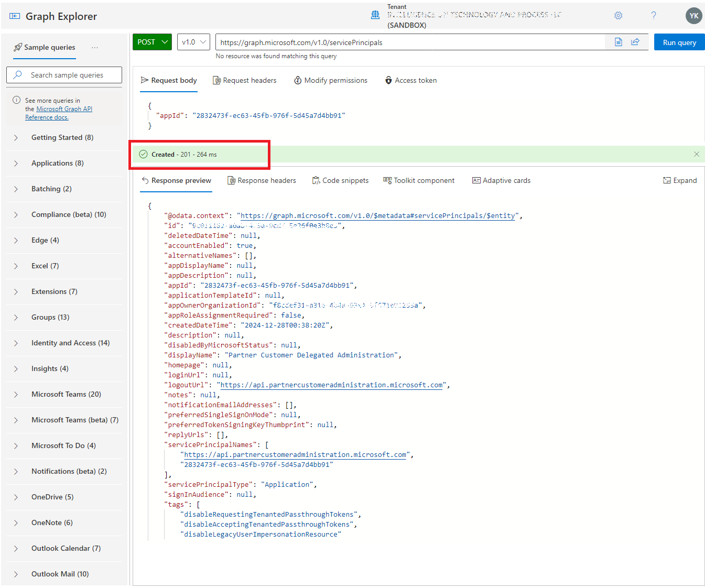Expand the OneNote (6) category

point(64,522)
